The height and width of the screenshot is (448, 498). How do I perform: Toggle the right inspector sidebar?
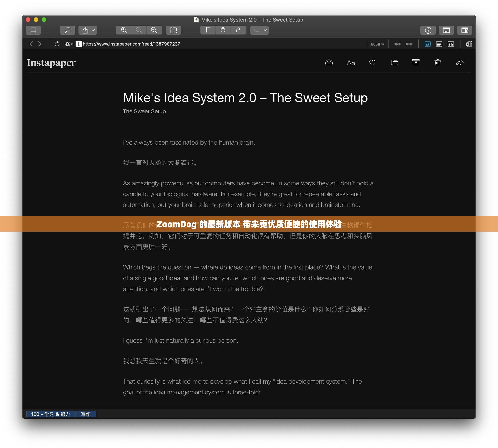click(464, 30)
